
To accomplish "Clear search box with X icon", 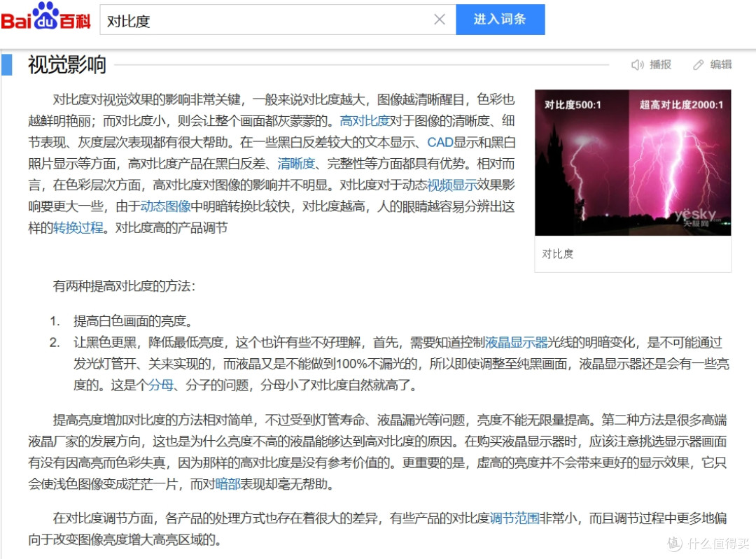I will coord(439,20).
